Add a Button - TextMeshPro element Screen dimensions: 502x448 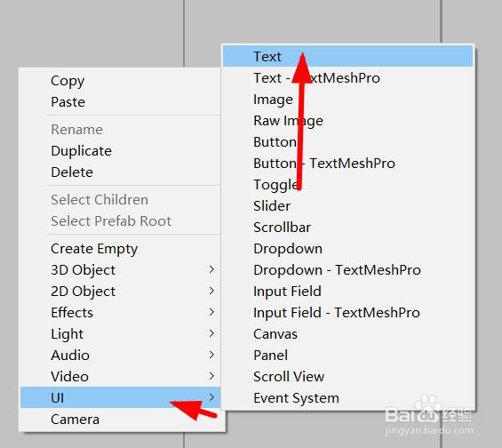(x=347, y=164)
